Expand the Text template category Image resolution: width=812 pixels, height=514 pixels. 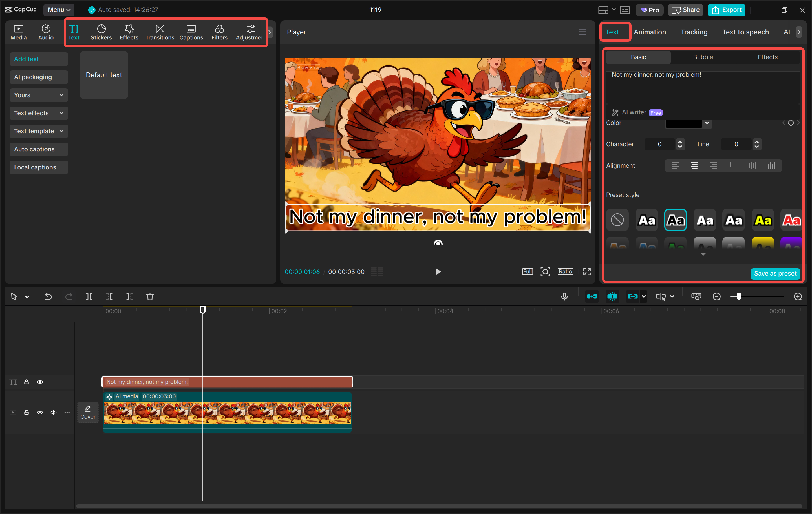click(38, 131)
